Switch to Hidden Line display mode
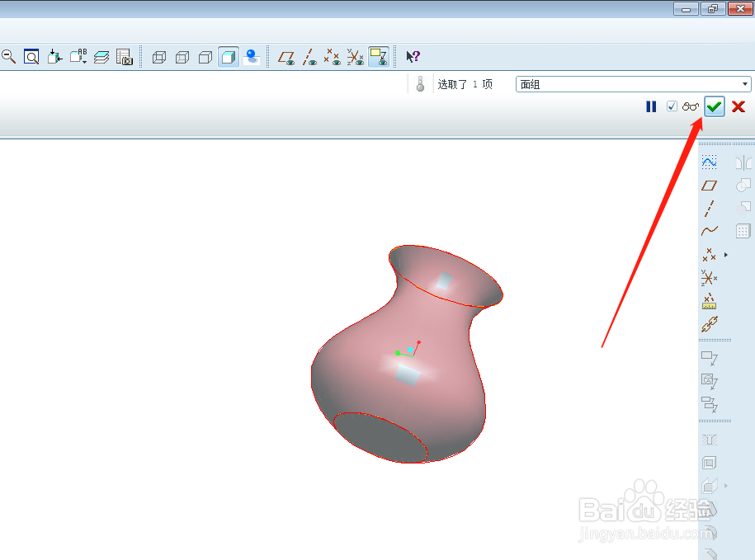 click(182, 57)
